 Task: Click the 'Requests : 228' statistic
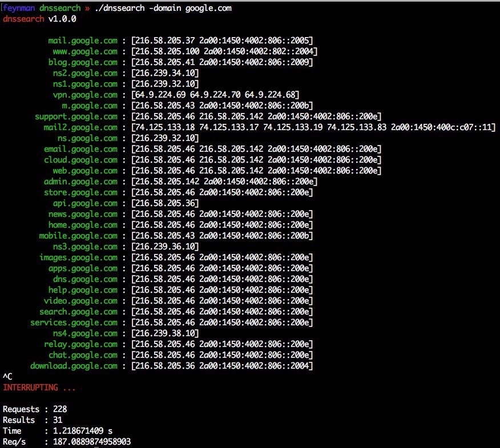click(35, 409)
